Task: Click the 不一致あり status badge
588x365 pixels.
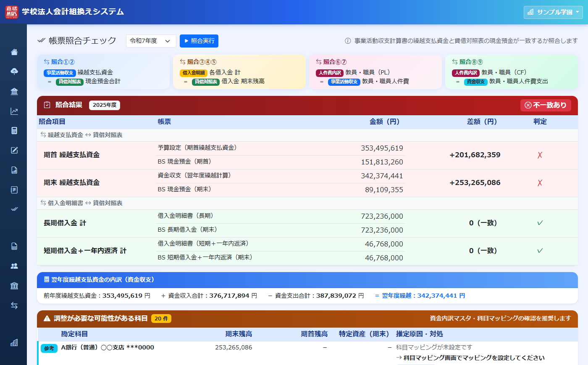Action: point(546,105)
